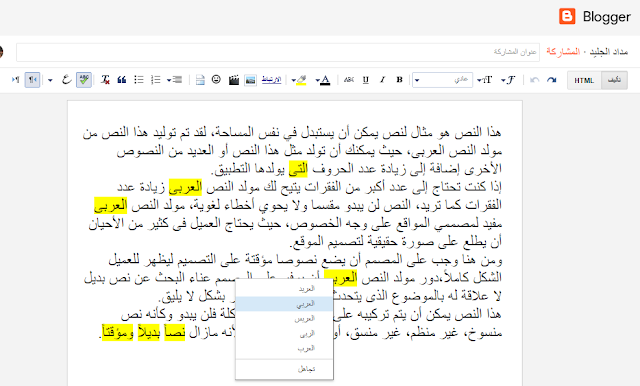The image size is (640, 386).
Task: Switch to HTML editing mode
Action: click(x=584, y=80)
